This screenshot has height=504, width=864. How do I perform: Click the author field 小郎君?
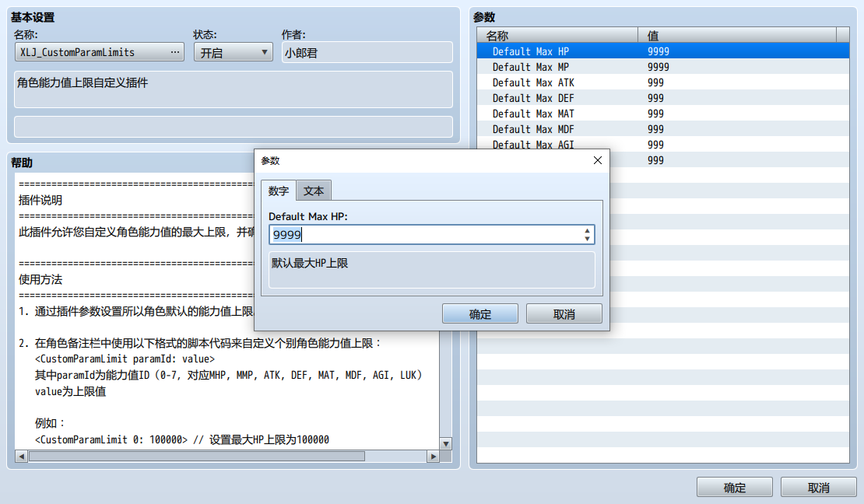pos(367,52)
